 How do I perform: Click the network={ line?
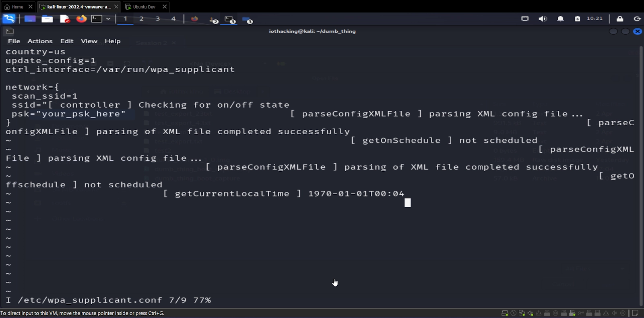pos(32,87)
